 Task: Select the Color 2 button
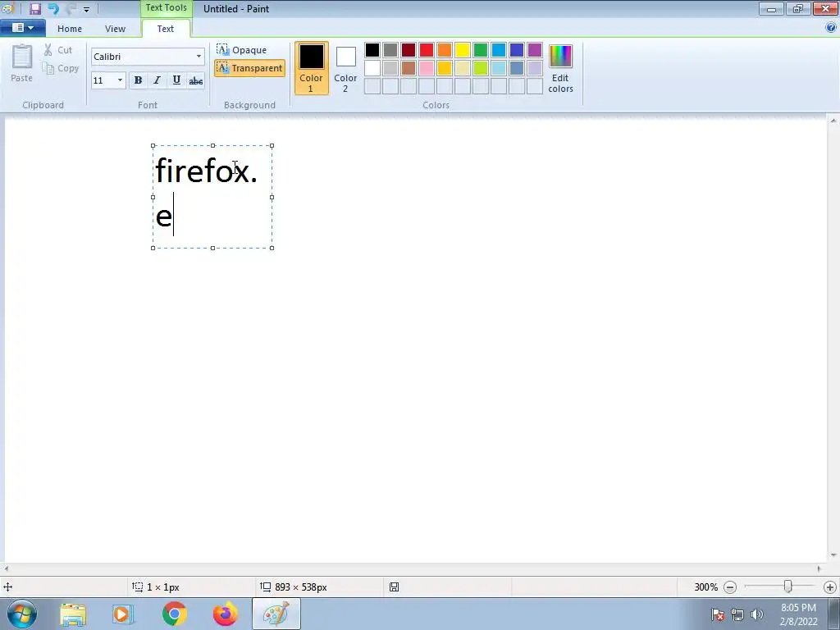tap(345, 68)
